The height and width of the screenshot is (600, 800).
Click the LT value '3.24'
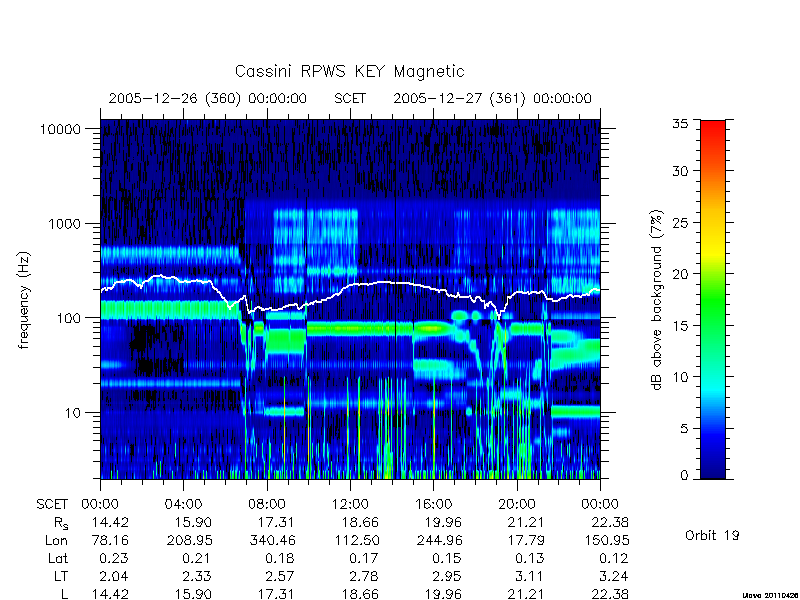pyautogui.click(x=614, y=576)
